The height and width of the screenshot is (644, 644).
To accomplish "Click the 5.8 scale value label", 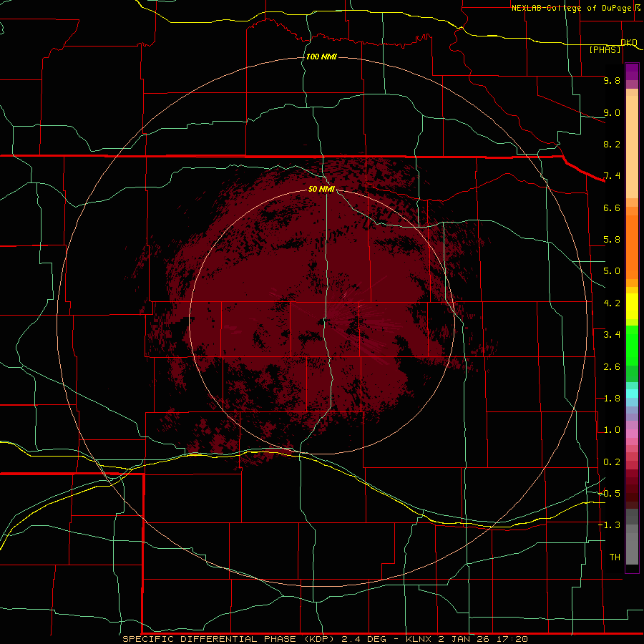I will (612, 240).
